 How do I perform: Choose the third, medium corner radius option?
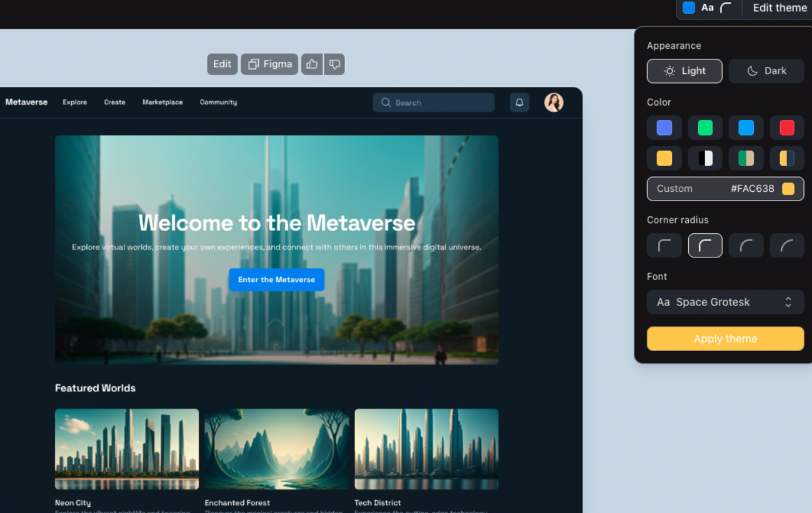coord(746,246)
